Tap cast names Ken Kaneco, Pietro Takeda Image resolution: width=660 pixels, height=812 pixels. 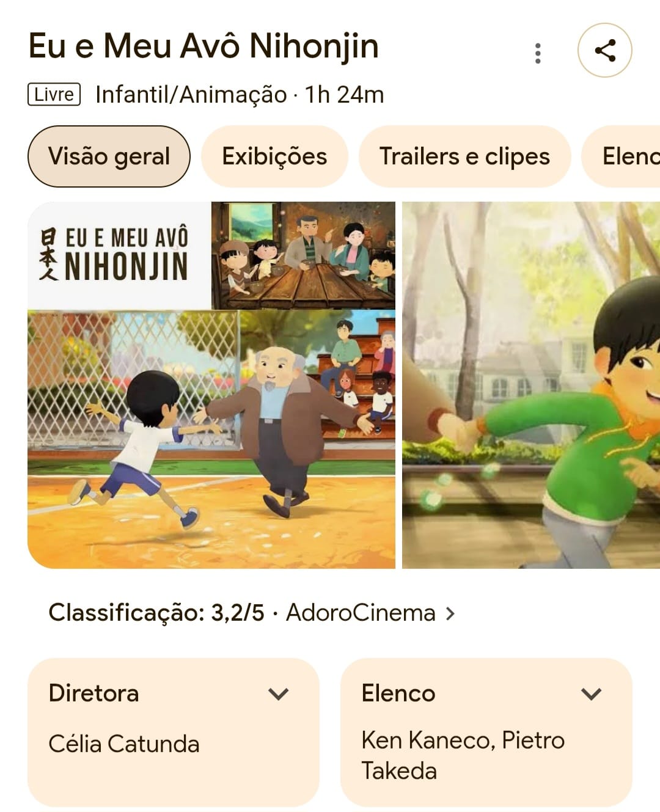point(463,755)
